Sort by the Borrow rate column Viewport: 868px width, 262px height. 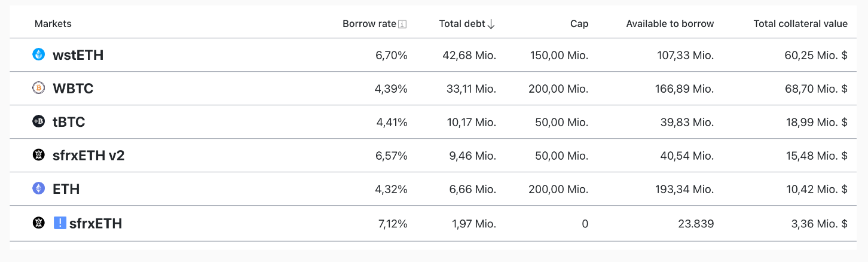[369, 24]
